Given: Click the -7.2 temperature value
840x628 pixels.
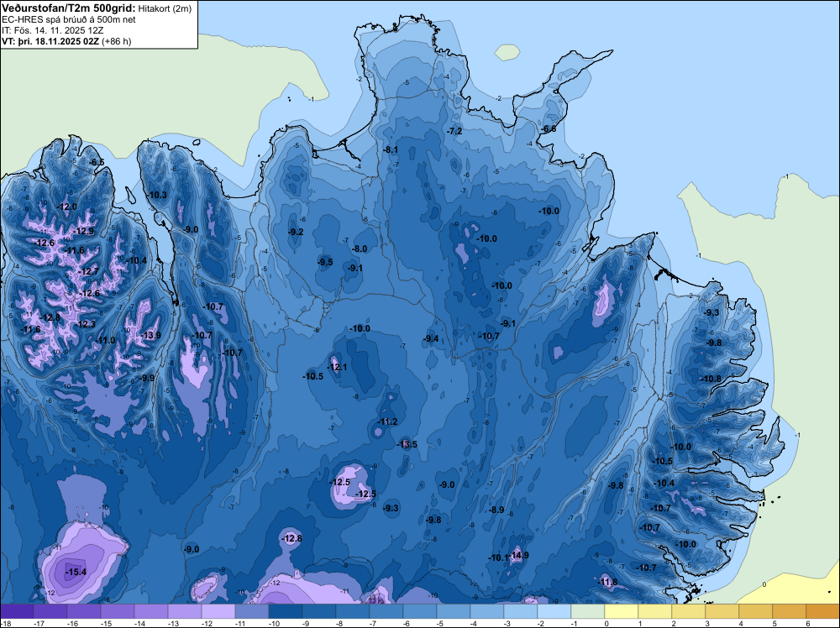Looking at the screenshot, I should [x=454, y=131].
